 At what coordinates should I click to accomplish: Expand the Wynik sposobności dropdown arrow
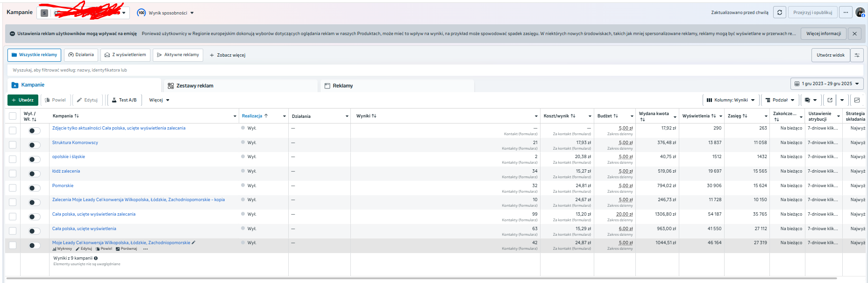pos(192,13)
